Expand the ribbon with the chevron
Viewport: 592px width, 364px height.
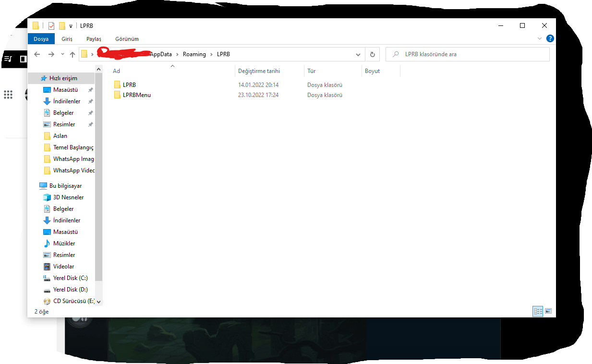point(540,38)
